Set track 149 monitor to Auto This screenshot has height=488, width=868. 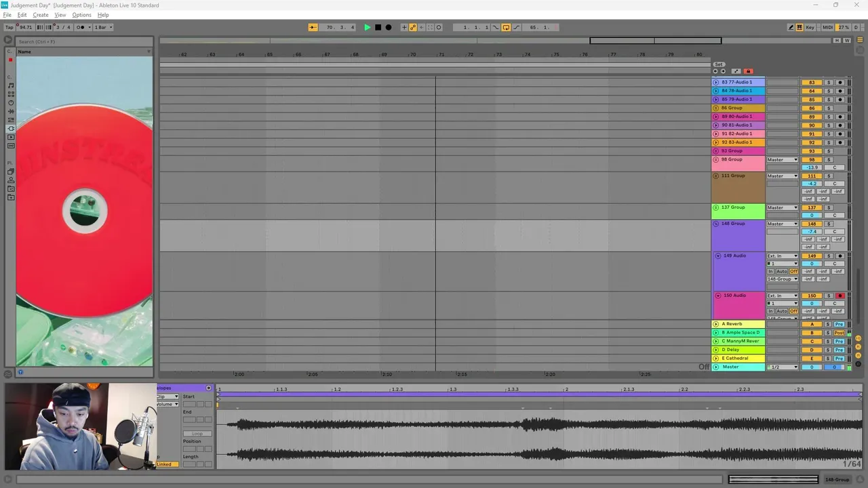point(782,271)
